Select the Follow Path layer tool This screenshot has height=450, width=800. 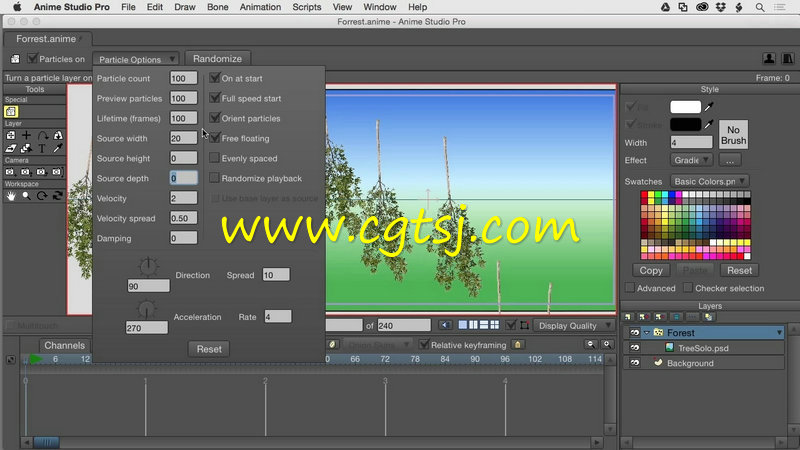pyautogui.click(x=42, y=135)
